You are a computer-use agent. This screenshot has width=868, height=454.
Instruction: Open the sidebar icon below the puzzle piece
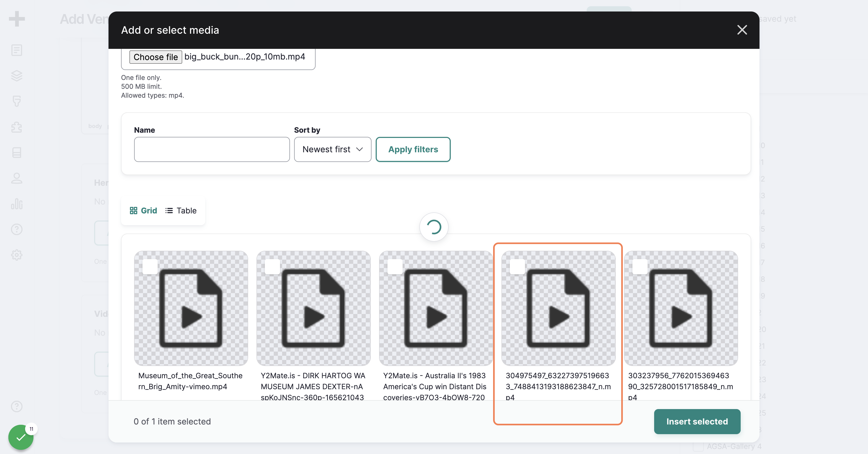point(17,153)
